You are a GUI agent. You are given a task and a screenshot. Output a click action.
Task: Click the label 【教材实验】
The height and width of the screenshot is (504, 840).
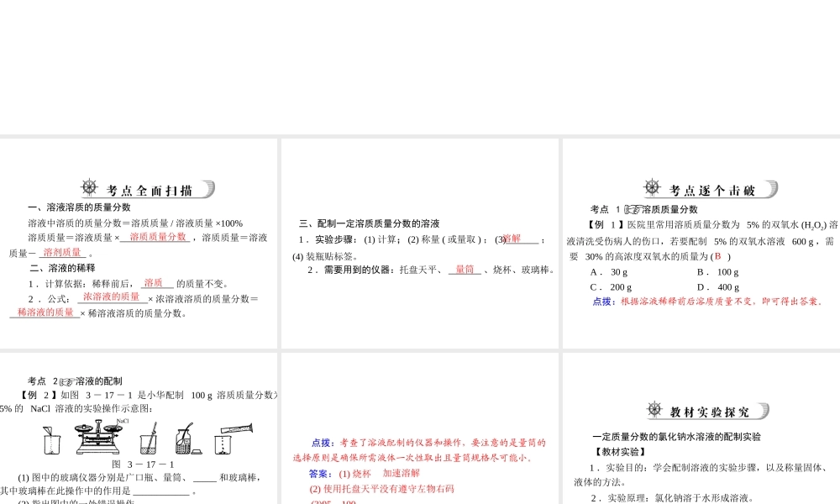tap(619, 452)
